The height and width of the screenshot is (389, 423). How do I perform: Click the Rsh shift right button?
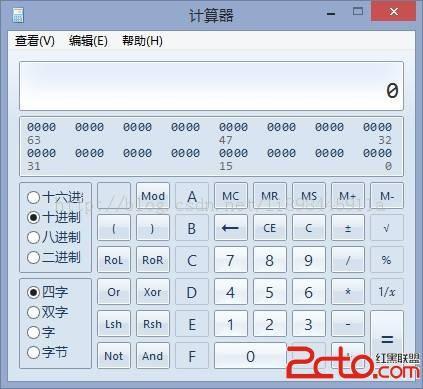click(153, 324)
